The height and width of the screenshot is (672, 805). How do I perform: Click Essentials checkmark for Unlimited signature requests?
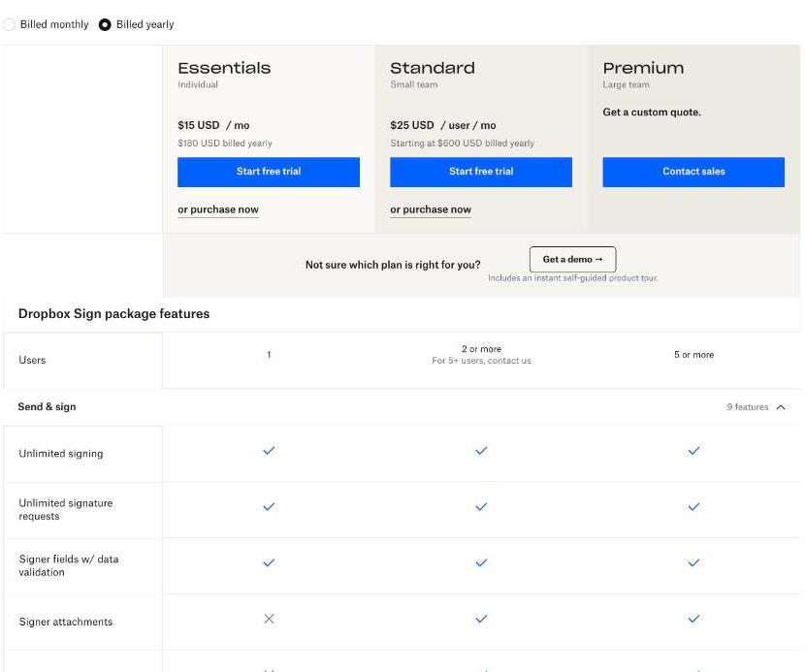269,507
